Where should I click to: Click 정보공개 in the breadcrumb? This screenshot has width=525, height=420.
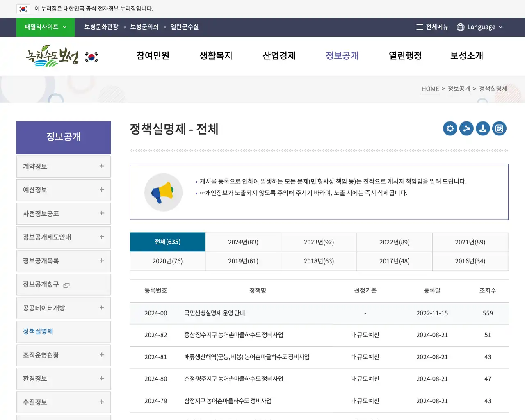click(x=459, y=89)
